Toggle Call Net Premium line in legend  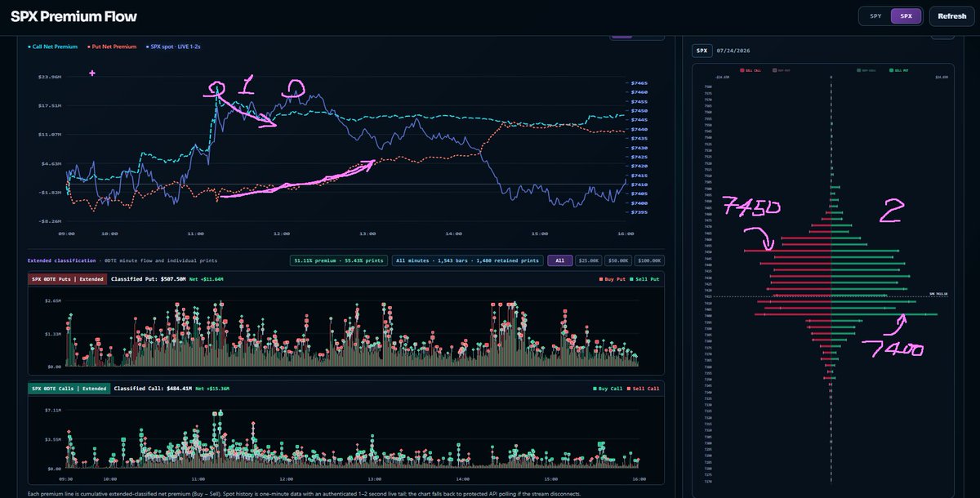(x=52, y=47)
